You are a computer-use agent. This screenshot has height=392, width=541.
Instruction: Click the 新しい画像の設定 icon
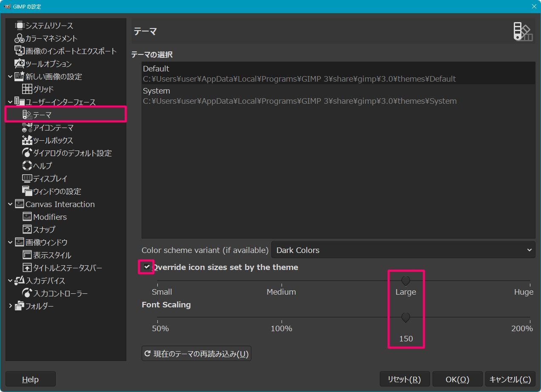click(20, 77)
